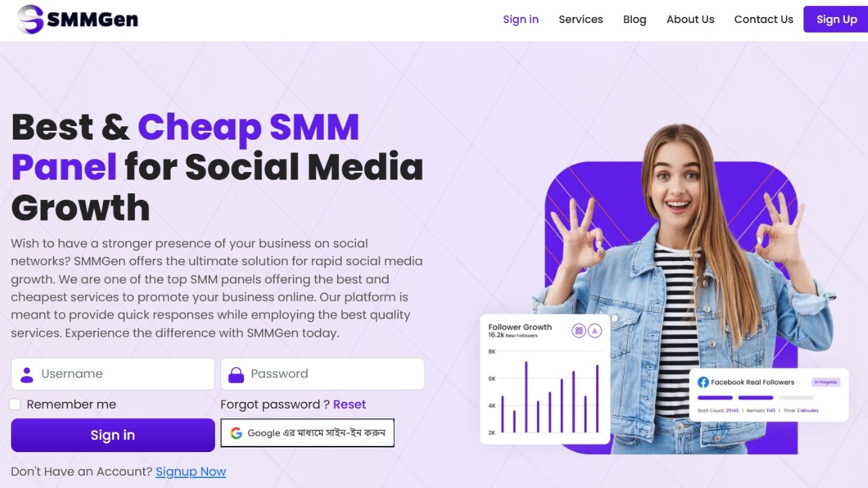Click the Reset password link
The height and width of the screenshot is (488, 868).
349,405
